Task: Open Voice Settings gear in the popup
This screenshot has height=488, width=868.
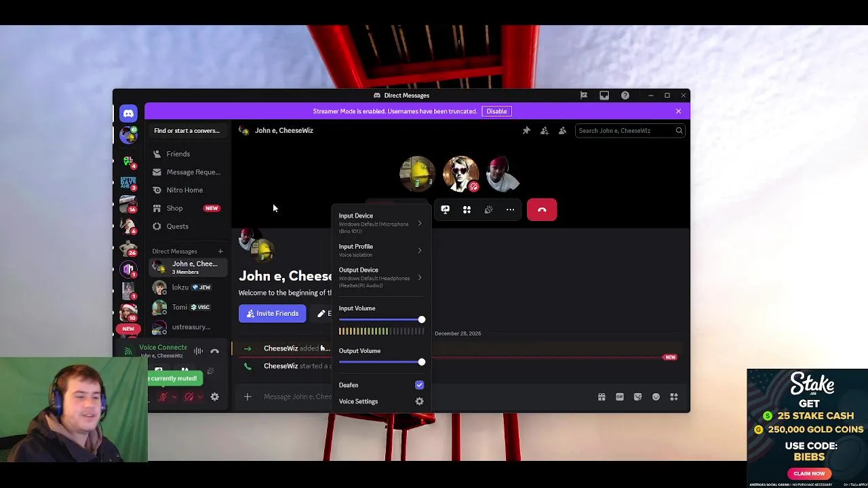Action: (x=419, y=401)
